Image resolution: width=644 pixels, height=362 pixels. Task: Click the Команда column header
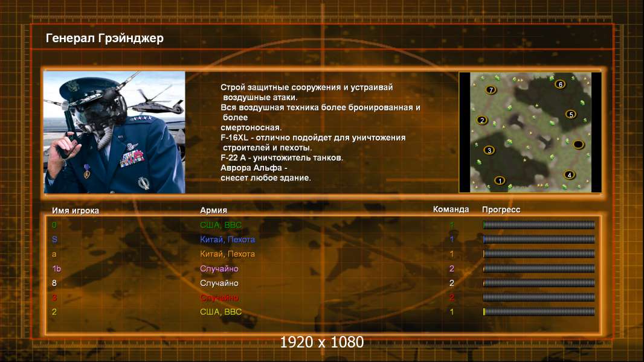coord(451,209)
